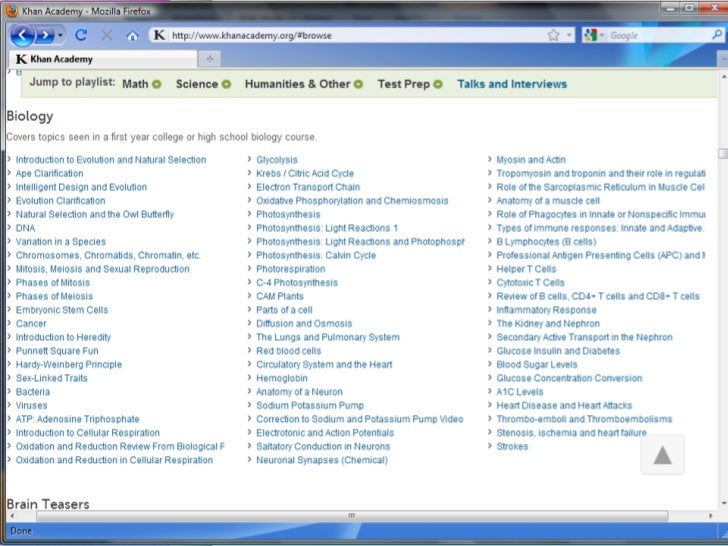The image size is (728, 546).
Task: Open a new tab with the plus button
Action: coord(210,59)
